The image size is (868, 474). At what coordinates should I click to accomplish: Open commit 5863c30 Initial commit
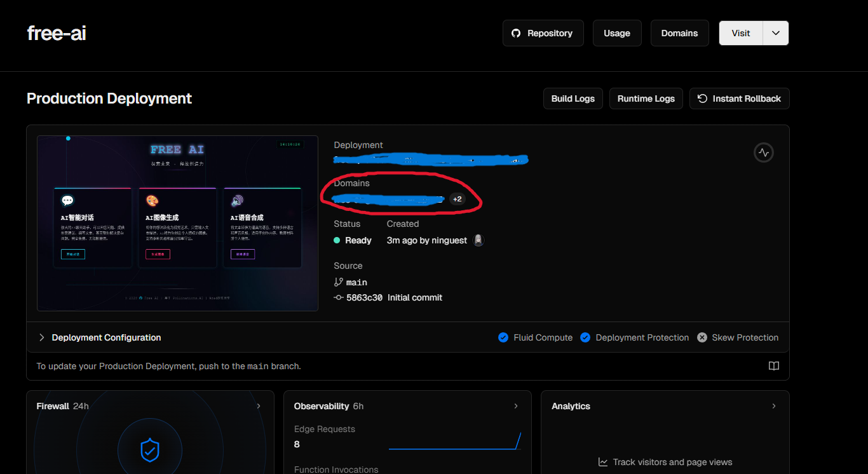(394, 297)
